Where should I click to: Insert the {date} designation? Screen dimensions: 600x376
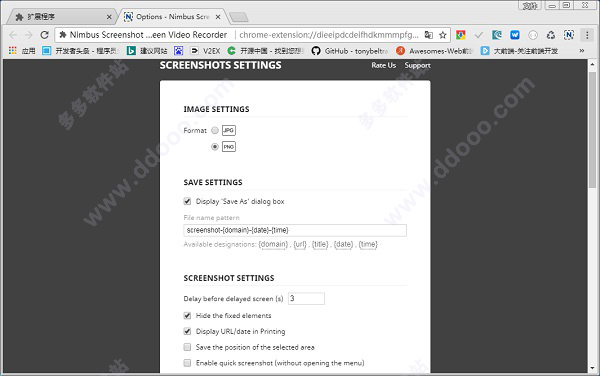pyautogui.click(x=343, y=244)
